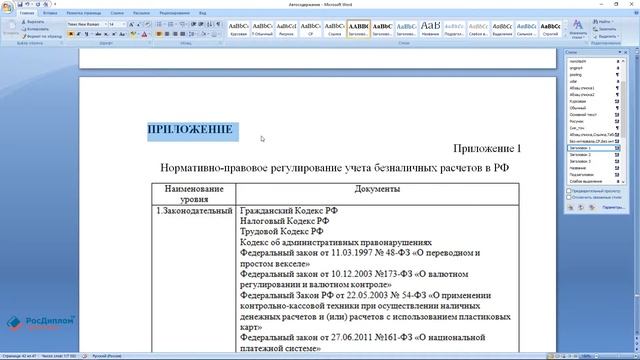Save document from quick access toolbar
Viewport: 640px width, 360px height.
tap(20, 4)
